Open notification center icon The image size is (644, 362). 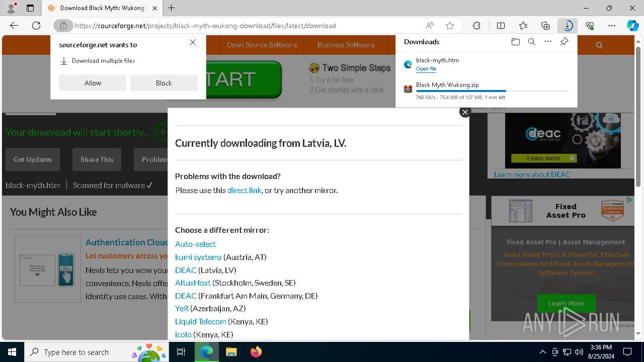click(627, 352)
